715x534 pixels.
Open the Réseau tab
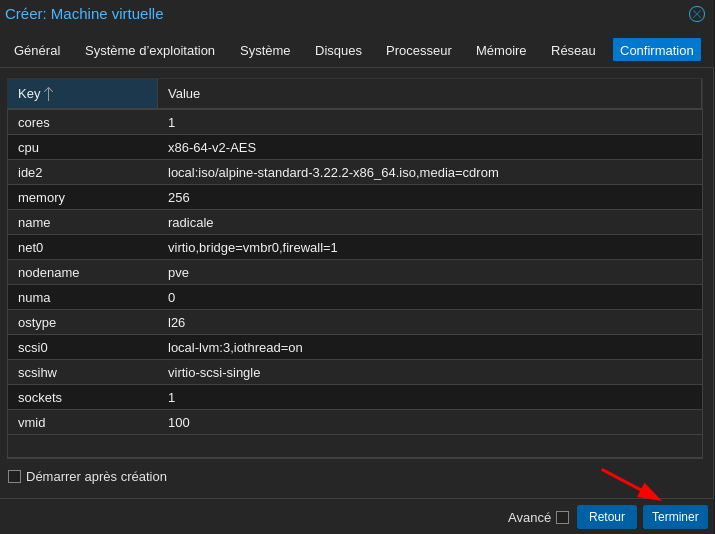(x=573, y=50)
